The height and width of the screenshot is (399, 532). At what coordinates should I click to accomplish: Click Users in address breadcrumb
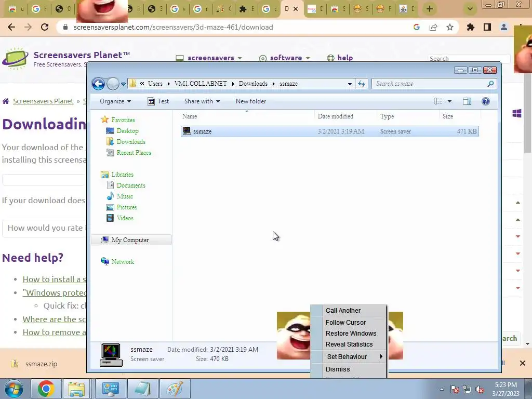(x=155, y=84)
